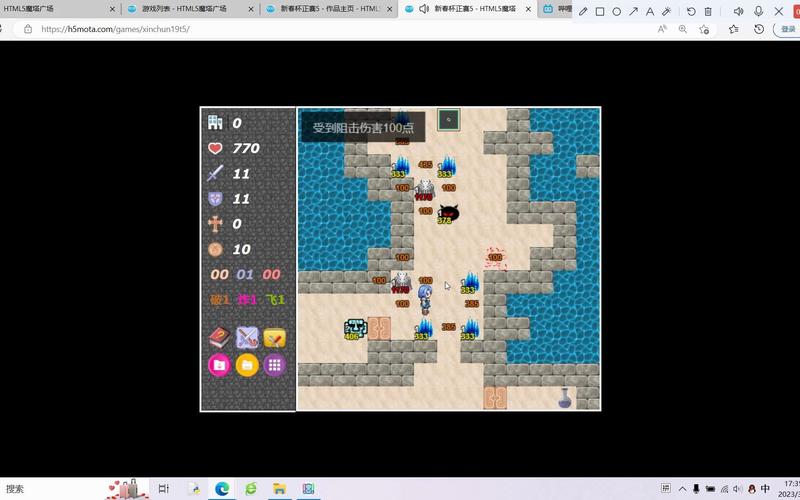Select the rectangle drawing tool

pos(599,11)
